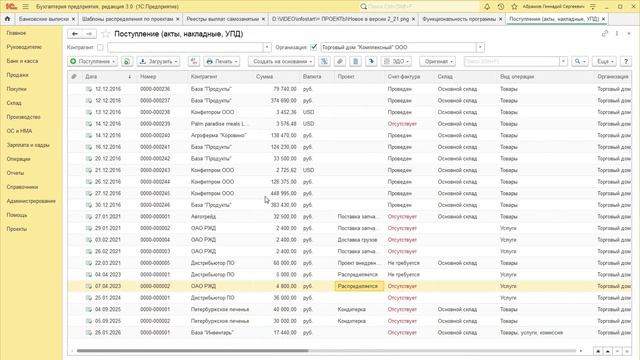Open the Проекты sidebar section
The image size is (640, 360).
pos(17,229)
